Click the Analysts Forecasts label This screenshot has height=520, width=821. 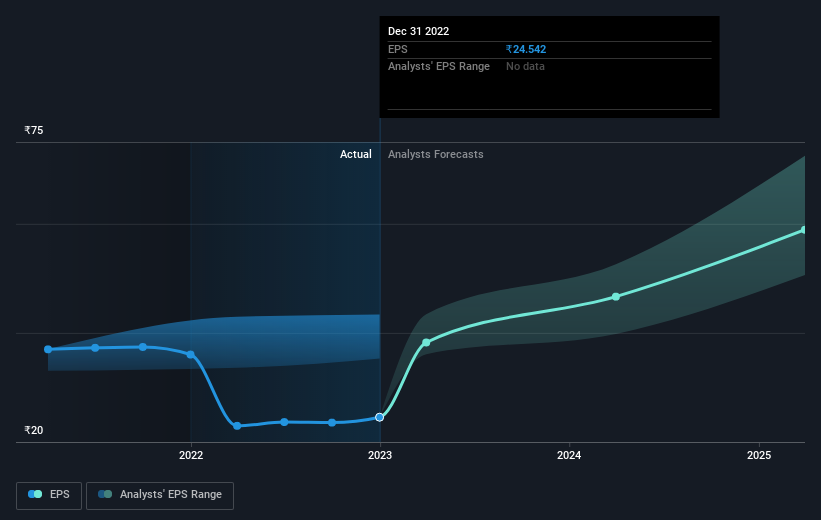436,154
